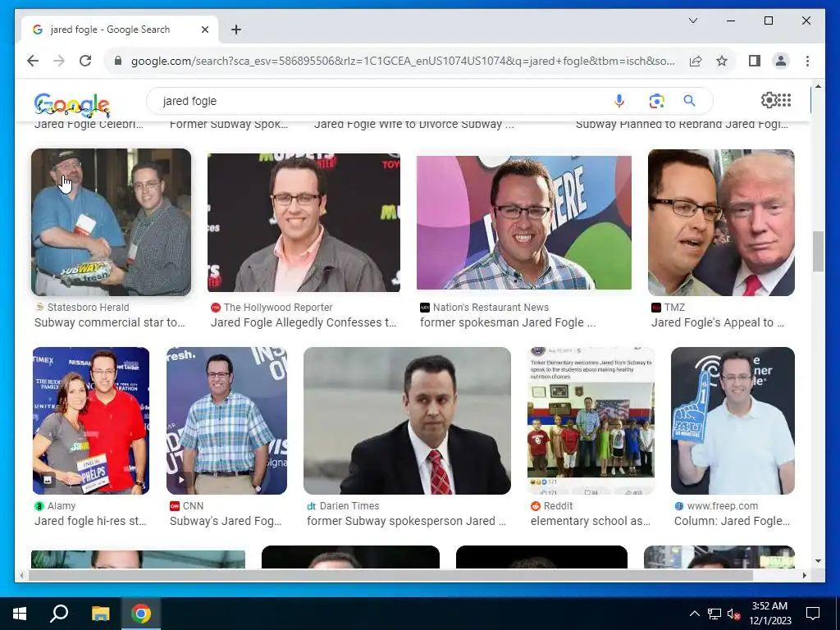Click the horizontal scrollbar thumb

click(x=390, y=575)
